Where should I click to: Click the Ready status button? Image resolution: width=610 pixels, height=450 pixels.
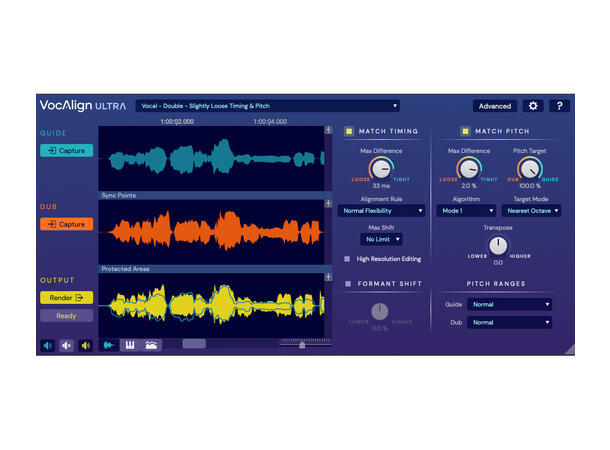(67, 315)
